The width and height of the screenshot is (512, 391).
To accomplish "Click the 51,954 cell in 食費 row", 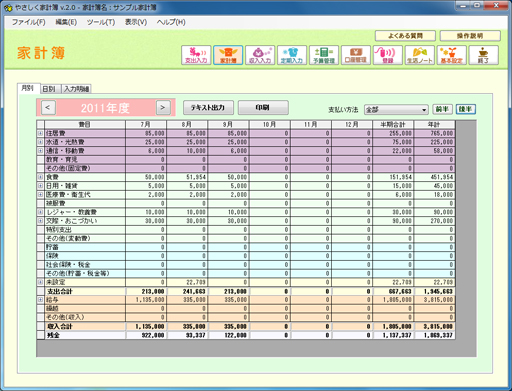I will coord(187,177).
